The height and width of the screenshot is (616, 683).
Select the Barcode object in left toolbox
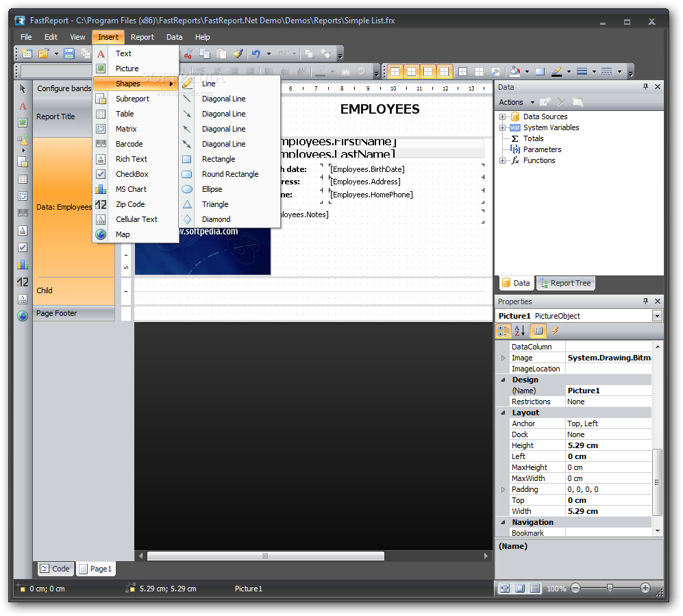click(x=23, y=212)
